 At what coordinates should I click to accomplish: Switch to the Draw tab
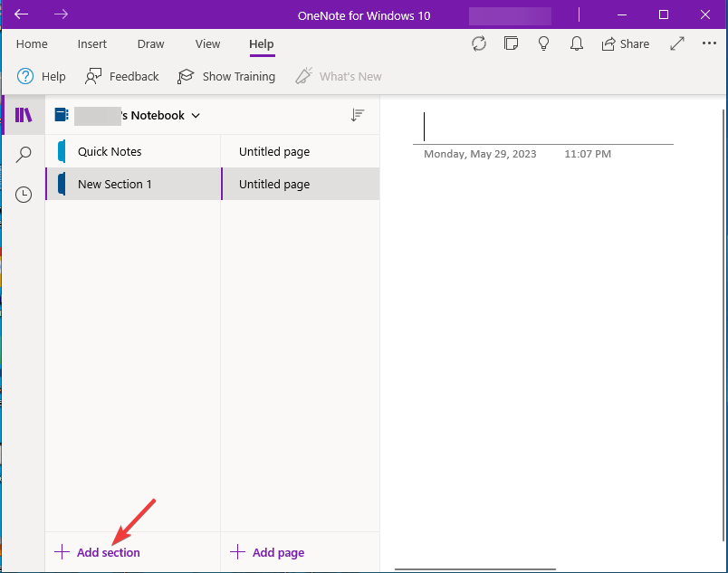[150, 43]
